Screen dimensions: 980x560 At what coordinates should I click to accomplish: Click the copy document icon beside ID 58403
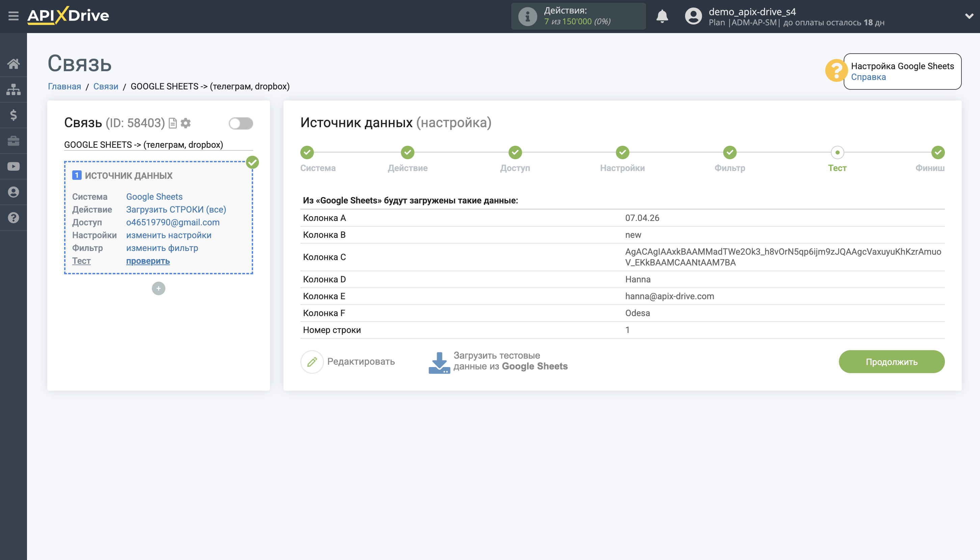(173, 123)
